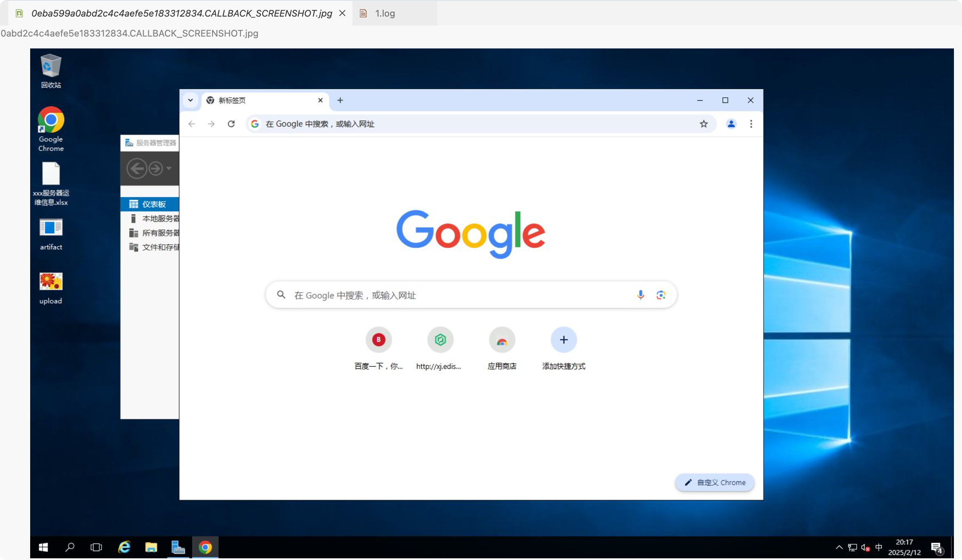Viewport: 962px width, 560px height.
Task: Close the 新标签页 tab
Action: click(320, 100)
